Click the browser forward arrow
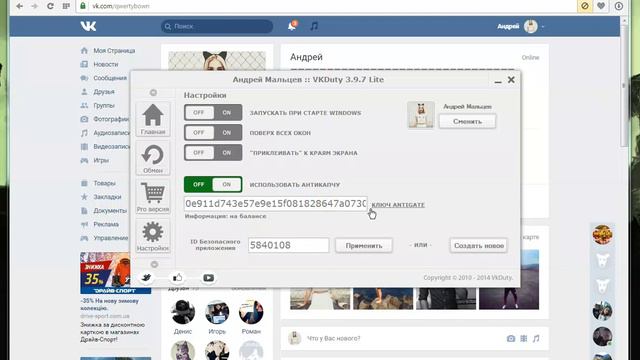Image resolution: width=640 pixels, height=360 pixels. pyautogui.click(x=34, y=6)
